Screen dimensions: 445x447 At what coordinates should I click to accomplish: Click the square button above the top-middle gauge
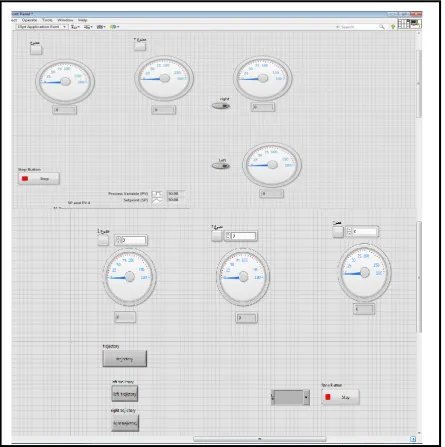pyautogui.click(x=140, y=46)
